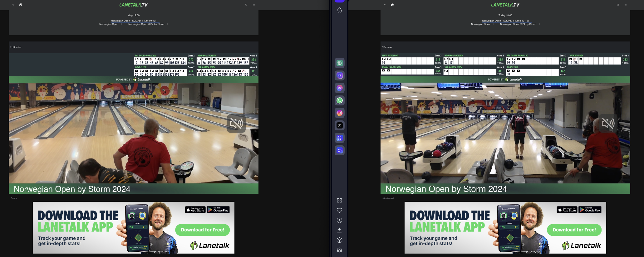
Task: Unmute the left bowling video stream
Action: (236, 124)
